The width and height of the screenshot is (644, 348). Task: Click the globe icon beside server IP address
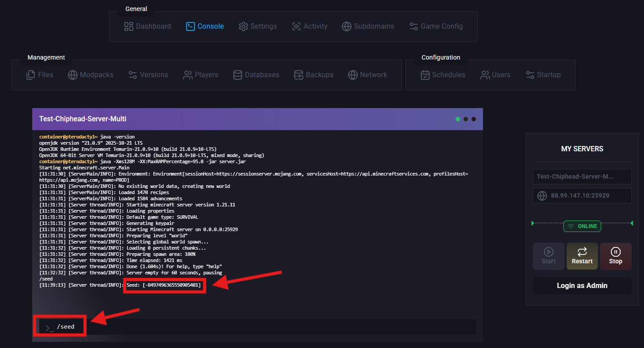coord(543,195)
